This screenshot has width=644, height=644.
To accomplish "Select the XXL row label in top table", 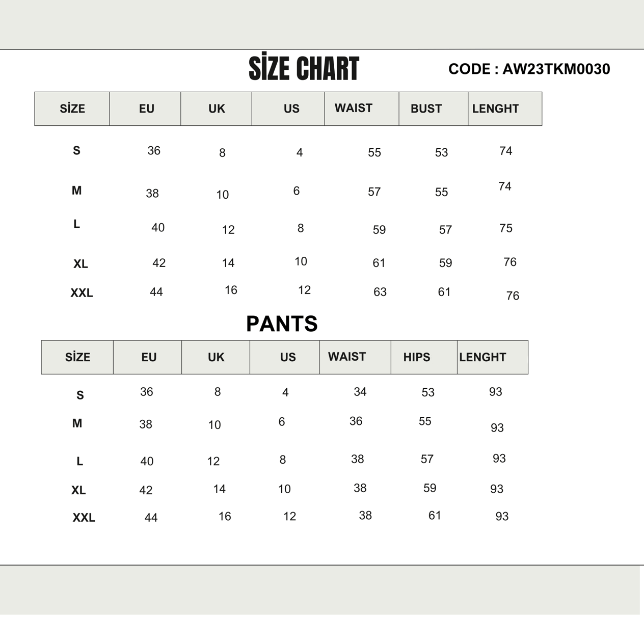I will [82, 293].
